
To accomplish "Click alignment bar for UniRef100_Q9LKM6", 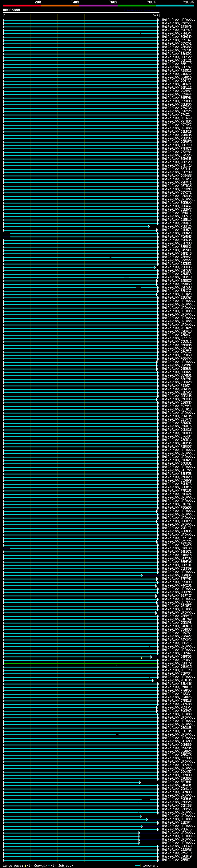I will [79, 267].
